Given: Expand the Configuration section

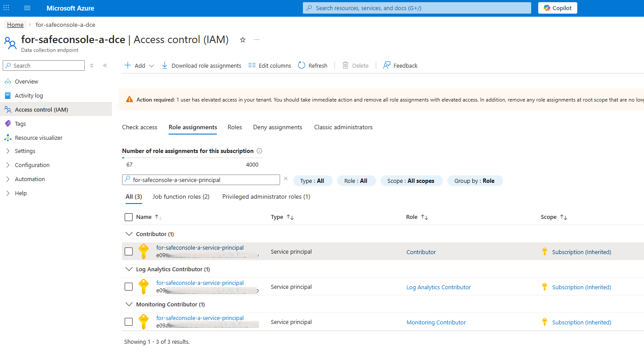Looking at the screenshot, I should (32, 165).
